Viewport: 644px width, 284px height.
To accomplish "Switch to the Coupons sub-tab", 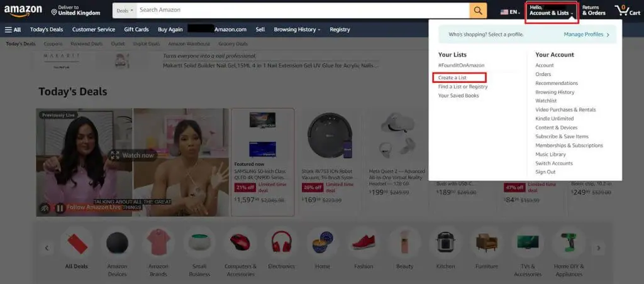I will click(53, 44).
